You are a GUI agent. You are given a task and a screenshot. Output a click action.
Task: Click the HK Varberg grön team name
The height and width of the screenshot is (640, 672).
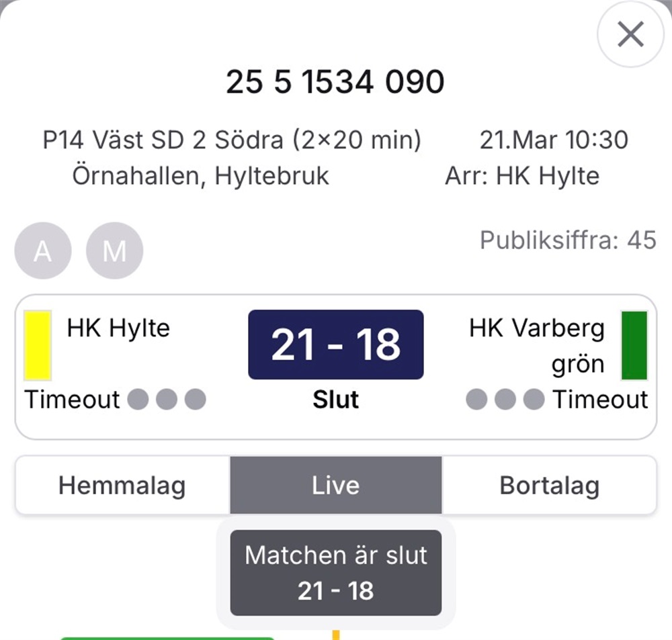click(538, 346)
